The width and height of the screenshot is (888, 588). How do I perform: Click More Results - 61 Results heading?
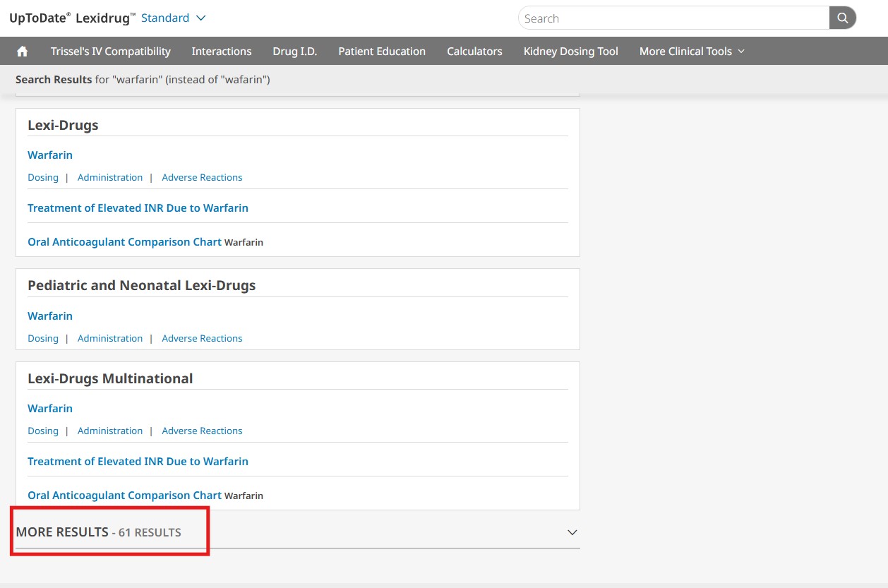tap(98, 532)
